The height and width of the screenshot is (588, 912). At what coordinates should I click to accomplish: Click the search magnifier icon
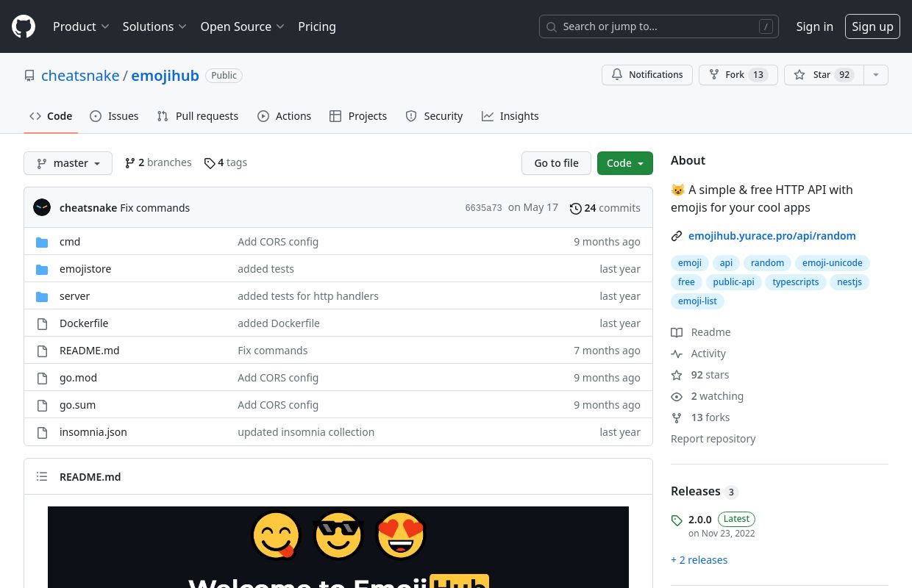[552, 26]
